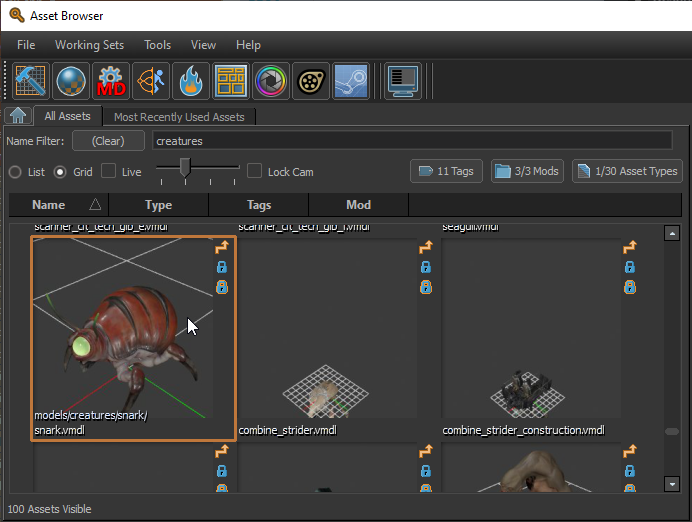This screenshot has height=522, width=692.
Task: Switch to Most Recently Used Assets tab
Action: (x=178, y=117)
